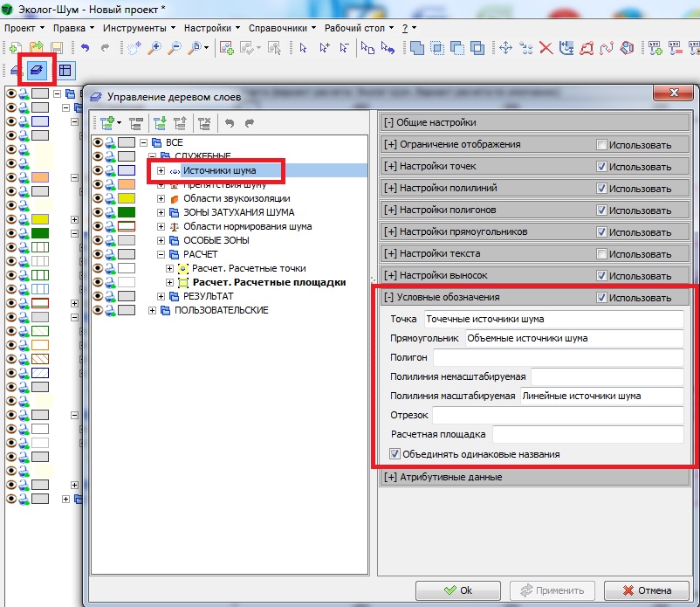This screenshot has height=607, width=700.
Task: Click the delete layer icon in dialog toolbar
Action: (x=203, y=124)
